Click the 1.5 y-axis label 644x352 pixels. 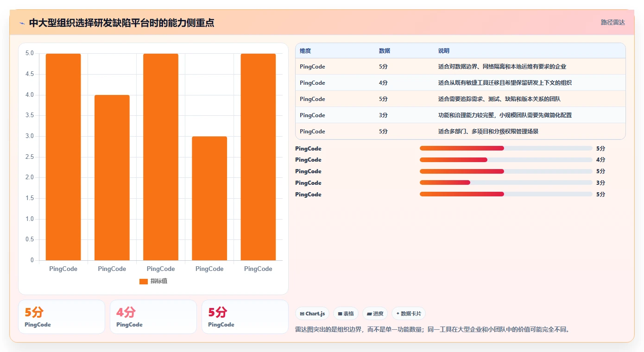[29, 198]
